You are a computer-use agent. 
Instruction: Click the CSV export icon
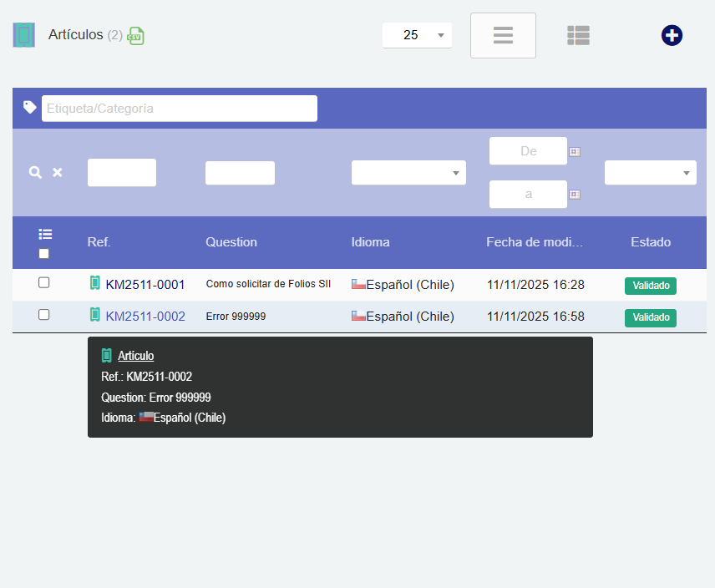pyautogui.click(x=135, y=36)
